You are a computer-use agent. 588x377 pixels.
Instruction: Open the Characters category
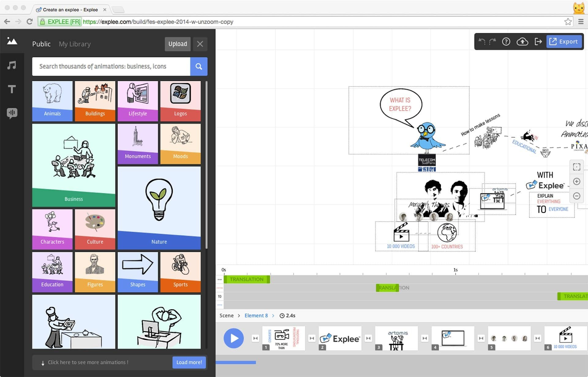coord(52,230)
